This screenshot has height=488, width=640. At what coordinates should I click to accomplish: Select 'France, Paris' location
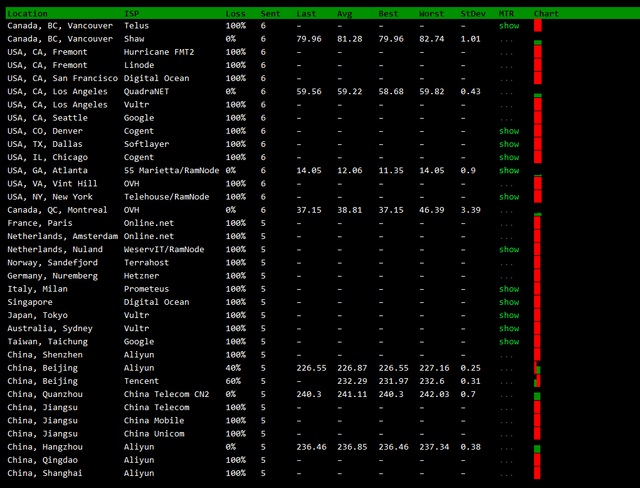click(40, 223)
